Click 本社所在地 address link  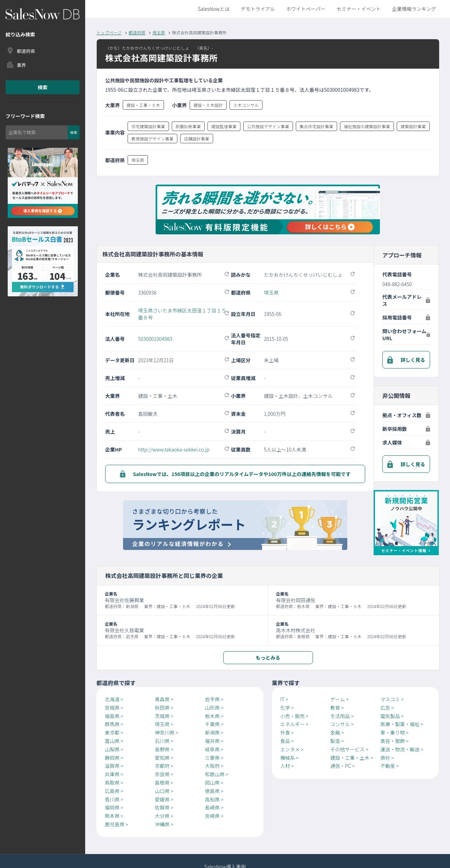pyautogui.click(x=182, y=314)
